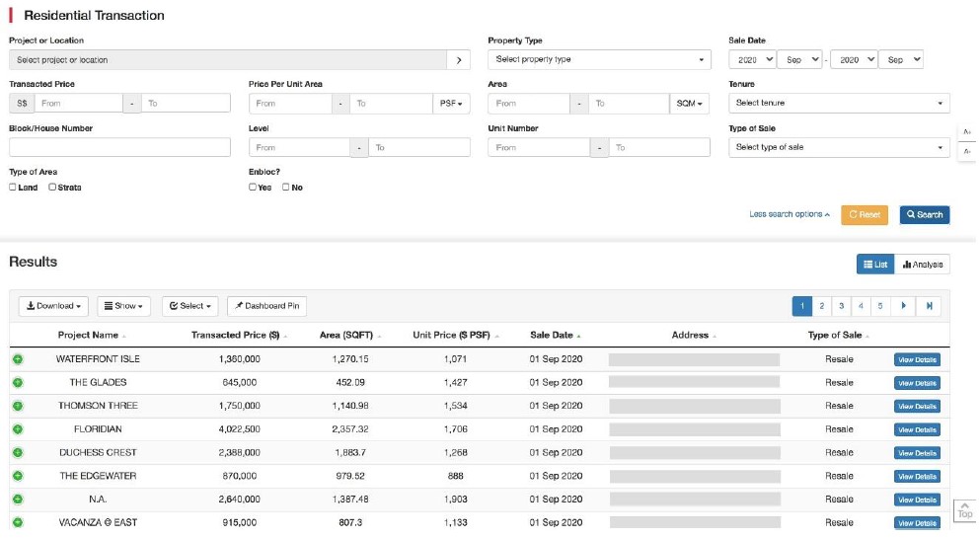Open project or location arrow button

click(459, 60)
